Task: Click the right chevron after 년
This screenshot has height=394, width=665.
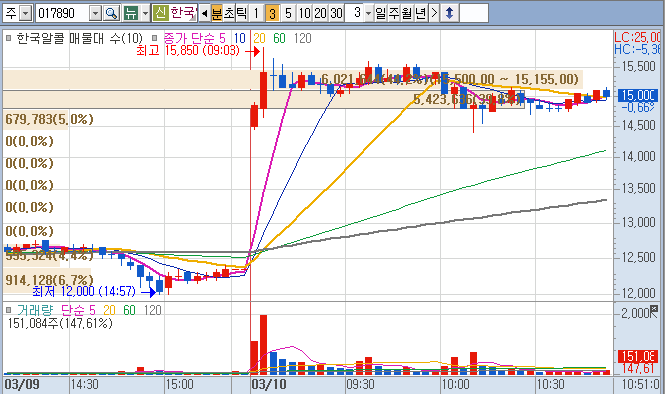Action: pyautogui.click(x=434, y=13)
